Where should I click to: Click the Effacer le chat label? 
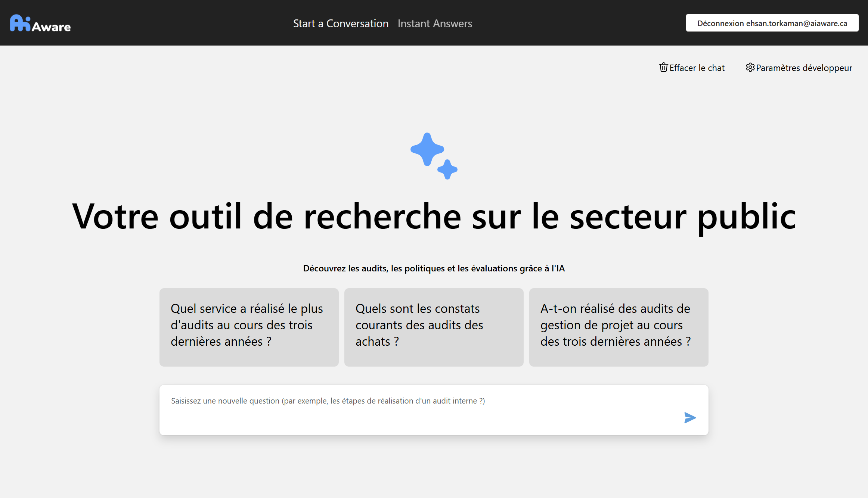coord(697,68)
